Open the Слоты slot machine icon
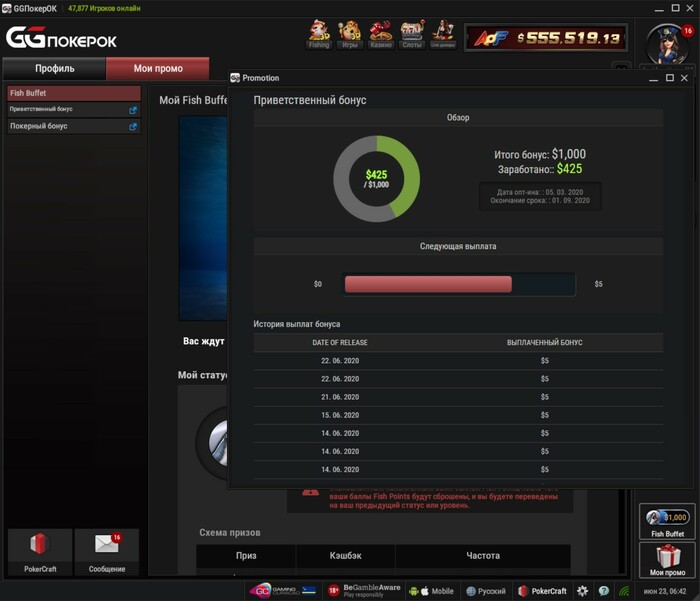 click(x=412, y=34)
